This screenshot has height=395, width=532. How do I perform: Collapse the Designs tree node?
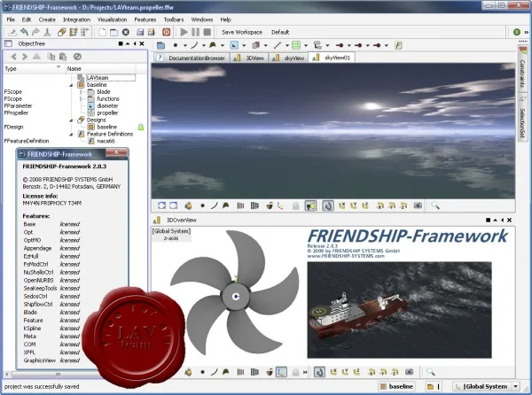(x=71, y=120)
